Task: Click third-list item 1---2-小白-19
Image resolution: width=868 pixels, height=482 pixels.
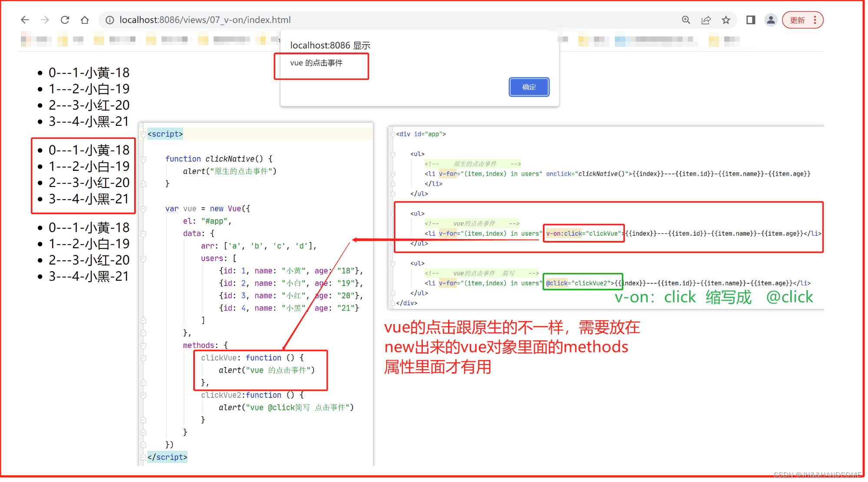Action: coord(89,244)
